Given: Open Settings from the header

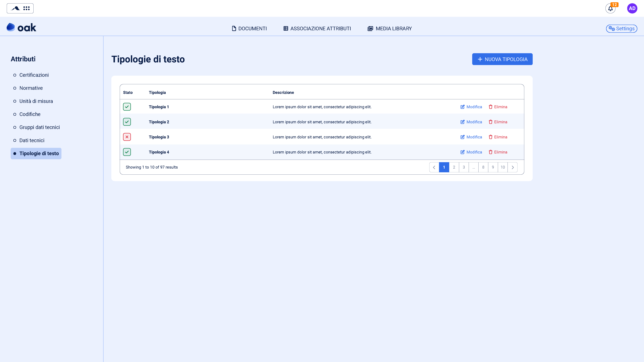Looking at the screenshot, I should click(x=622, y=28).
